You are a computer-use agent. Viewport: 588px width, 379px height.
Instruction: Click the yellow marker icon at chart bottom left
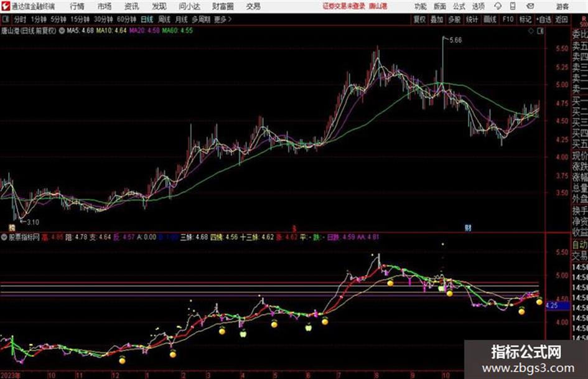(12, 227)
